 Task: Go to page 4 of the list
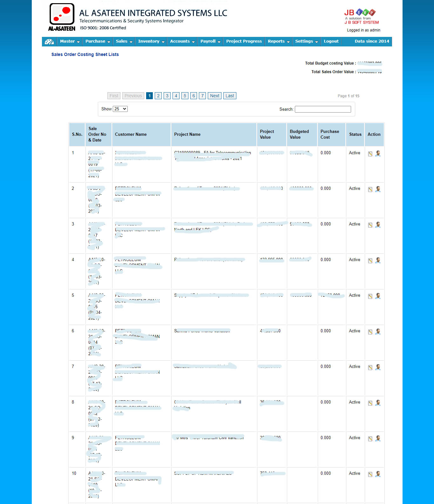click(x=176, y=96)
